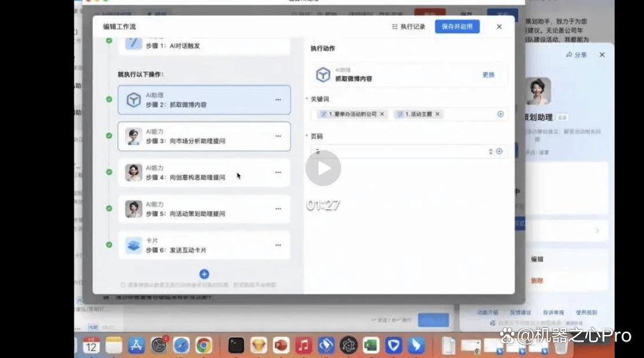Open more options for step 3 向市场分析助理提问

point(278,136)
